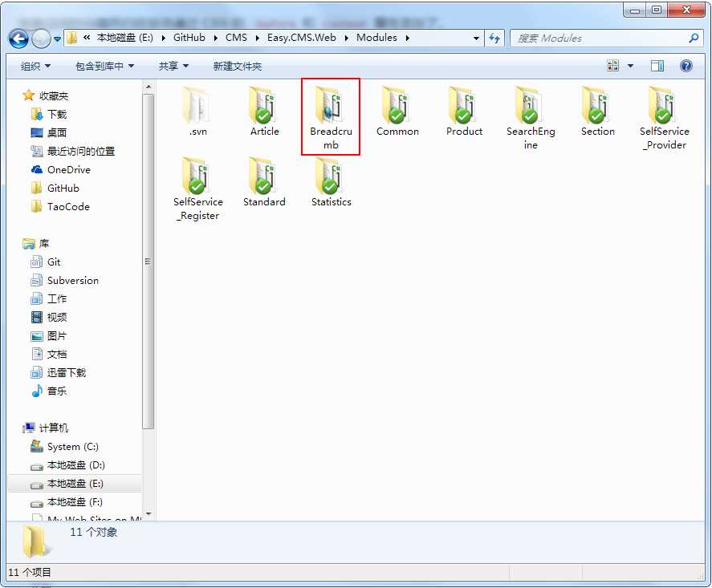This screenshot has width=712, height=588.
Task: Click navigation pane scroll down arrow
Action: point(149,514)
